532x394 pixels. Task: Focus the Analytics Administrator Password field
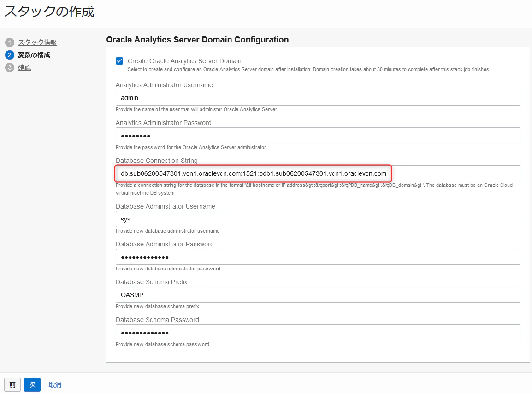coord(318,136)
